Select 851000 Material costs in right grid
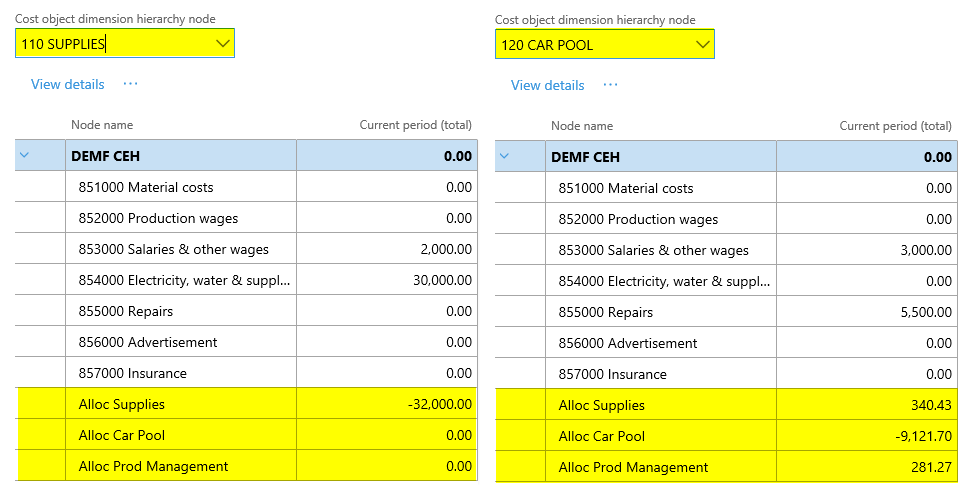Viewport: 967px width, 490px height. (625, 188)
